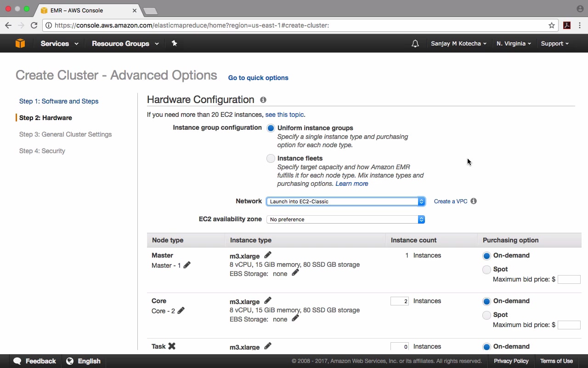588x368 pixels.
Task: Click info icon beside Hardware Configuration heading
Action: [263, 100]
